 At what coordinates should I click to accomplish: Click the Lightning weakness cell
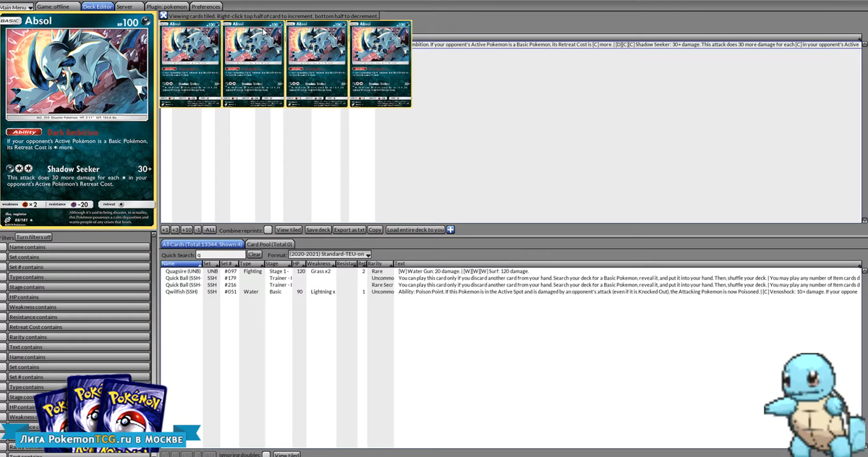point(323,291)
